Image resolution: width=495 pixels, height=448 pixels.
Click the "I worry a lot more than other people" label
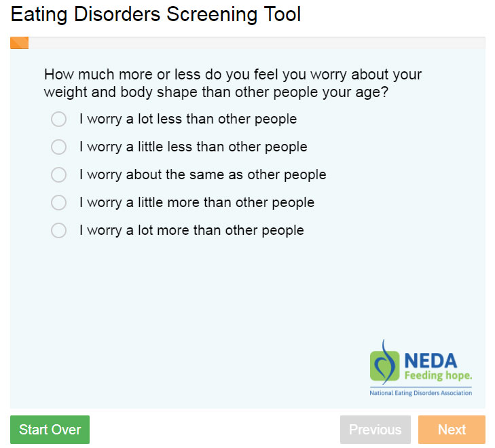[191, 231]
